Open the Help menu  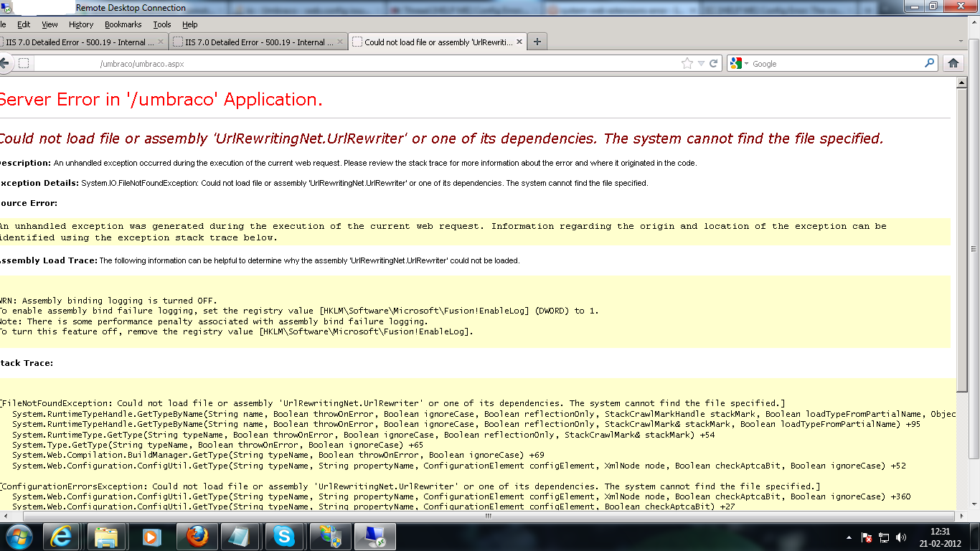pos(189,24)
